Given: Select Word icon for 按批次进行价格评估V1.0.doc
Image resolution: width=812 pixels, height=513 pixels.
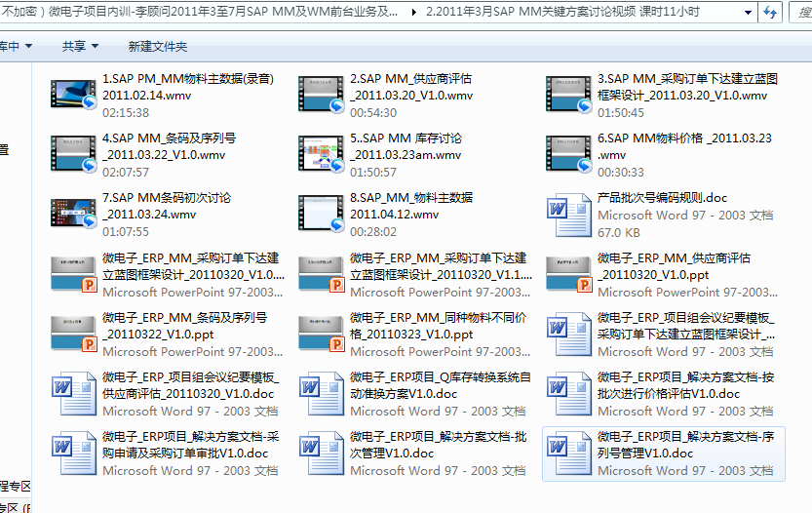Looking at the screenshot, I should pyautogui.click(x=568, y=393).
